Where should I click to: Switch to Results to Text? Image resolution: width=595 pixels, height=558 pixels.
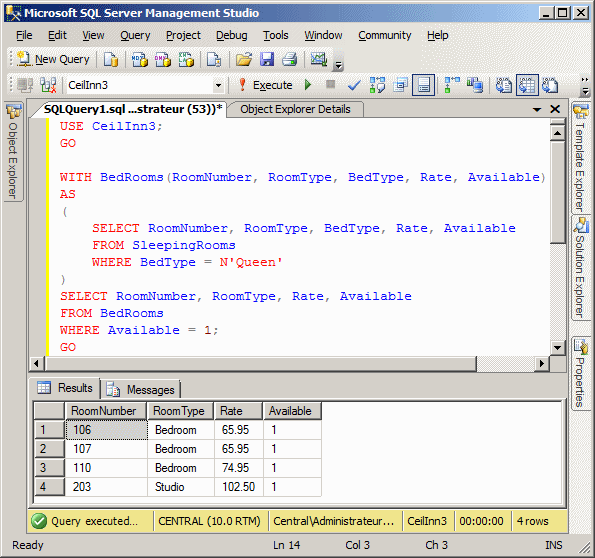(504, 85)
